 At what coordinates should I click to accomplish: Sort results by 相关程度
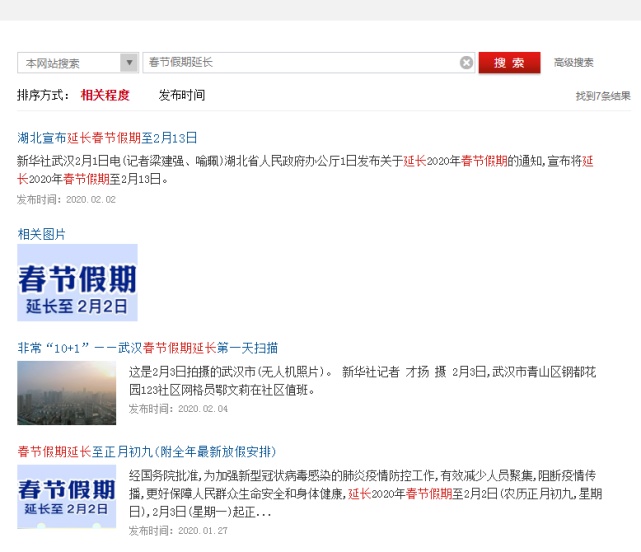pos(105,96)
